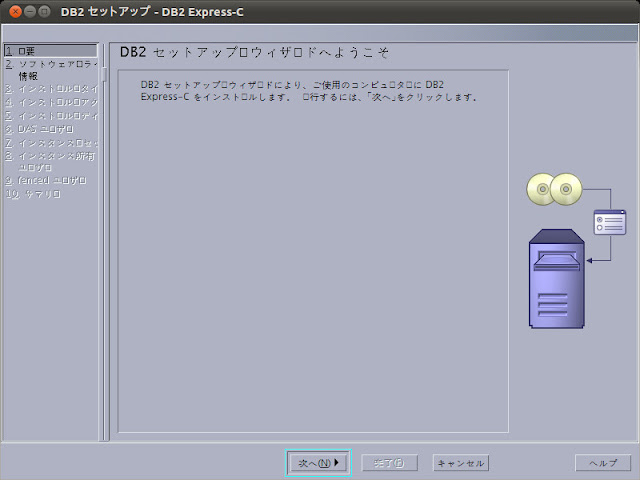Select sidebar step 7 instance setup
This screenshot has width=640, height=480.
[51, 143]
